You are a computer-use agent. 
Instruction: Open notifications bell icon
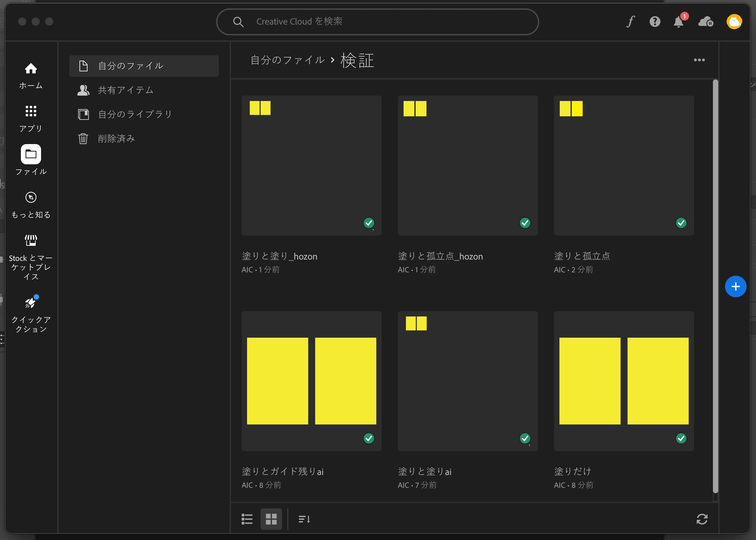[679, 22]
